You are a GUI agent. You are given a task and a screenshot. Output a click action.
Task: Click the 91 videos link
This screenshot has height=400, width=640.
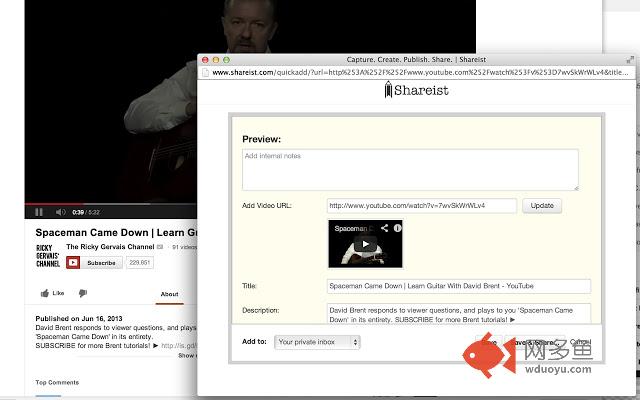pyautogui.click(x=184, y=247)
